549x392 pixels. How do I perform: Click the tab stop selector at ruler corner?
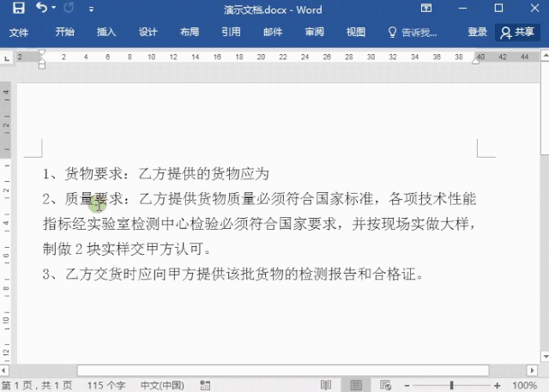(x=7, y=58)
